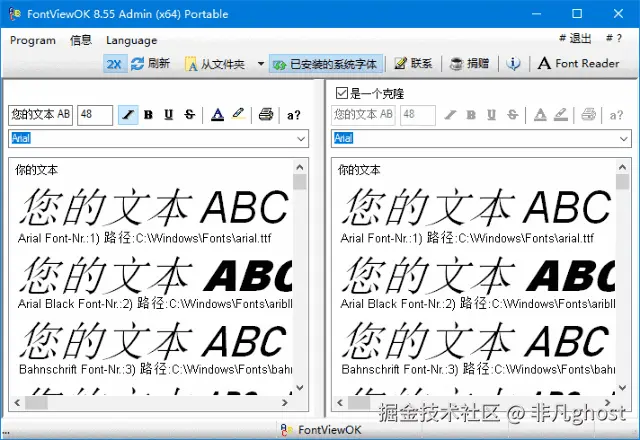Toggle the 2X view button

pos(114,64)
